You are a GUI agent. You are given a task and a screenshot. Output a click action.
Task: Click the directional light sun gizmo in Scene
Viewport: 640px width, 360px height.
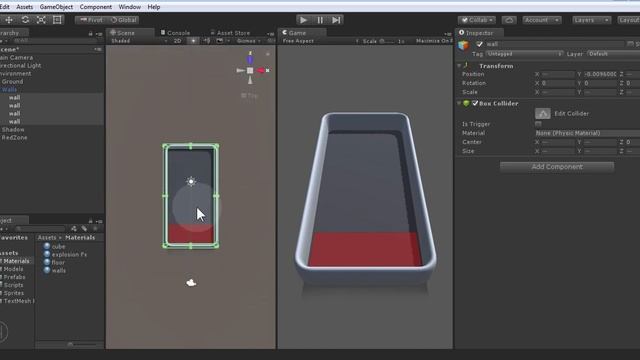click(x=191, y=181)
